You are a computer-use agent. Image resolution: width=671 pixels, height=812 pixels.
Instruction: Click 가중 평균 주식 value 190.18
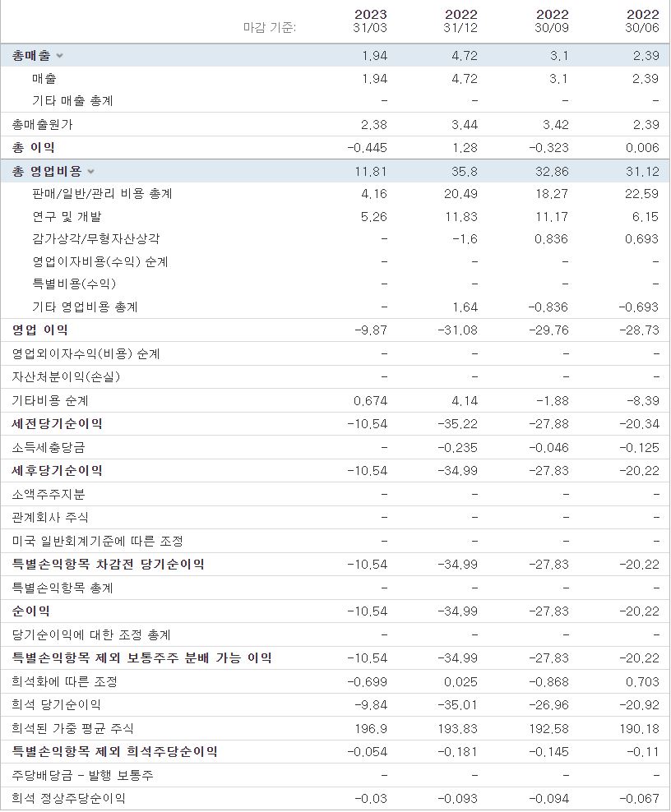click(640, 729)
